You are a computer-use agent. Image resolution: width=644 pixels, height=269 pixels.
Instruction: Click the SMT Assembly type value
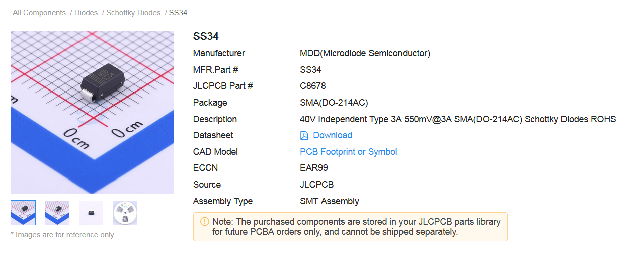(x=329, y=201)
